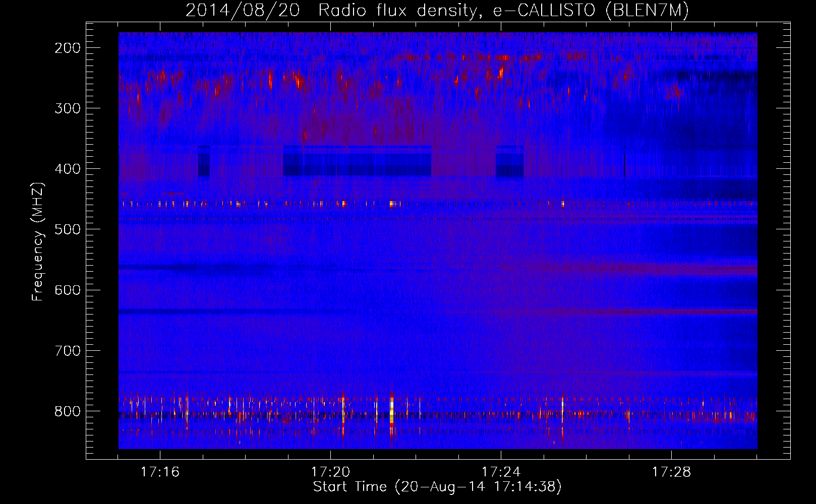Screen dimensions: 816x504
Task: Click the 800 frequency tick label
Action: click(68, 411)
